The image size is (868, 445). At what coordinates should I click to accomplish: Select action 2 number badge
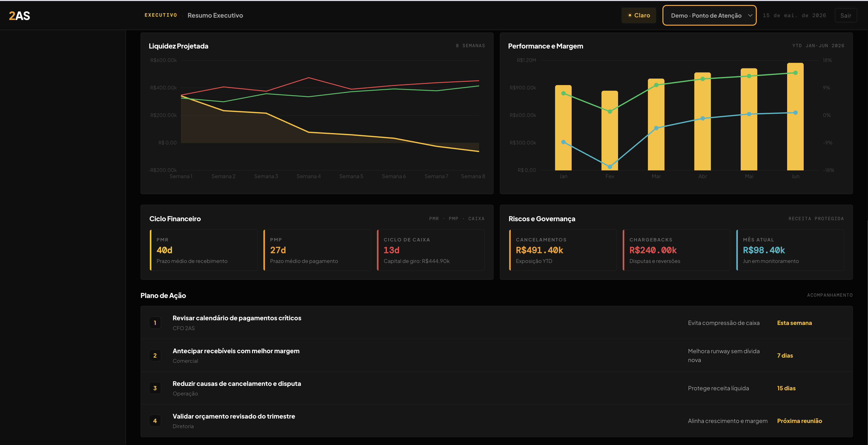(155, 355)
